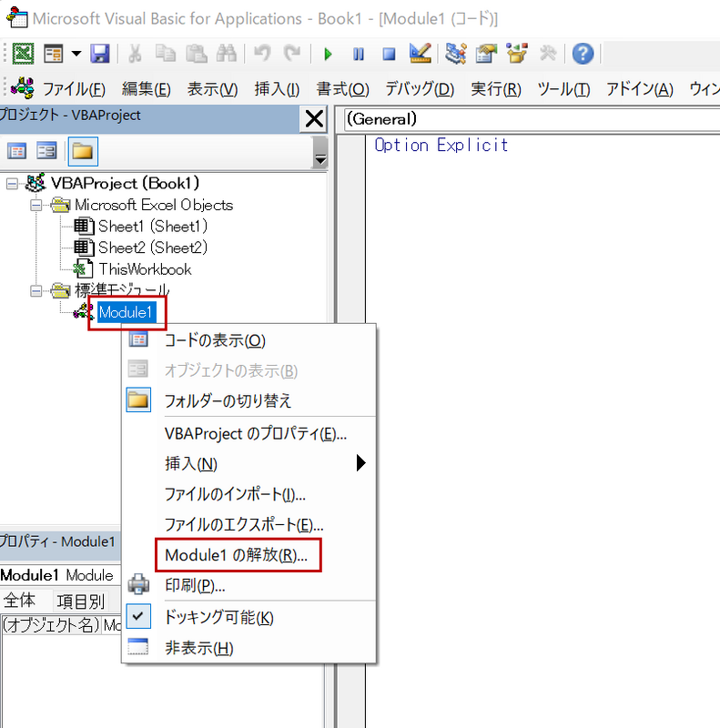Open the 表示(V) menu
The image size is (720, 728).
(212, 88)
